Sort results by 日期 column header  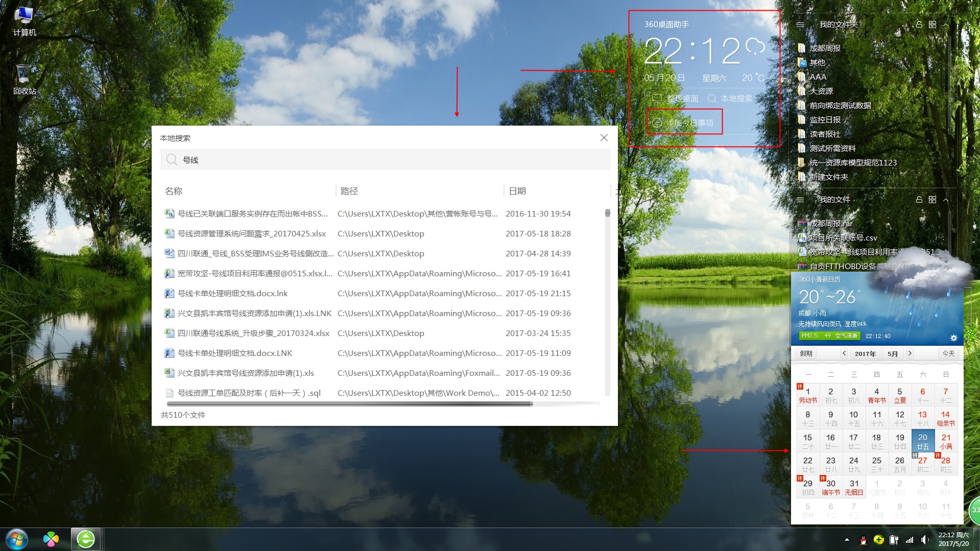[517, 191]
